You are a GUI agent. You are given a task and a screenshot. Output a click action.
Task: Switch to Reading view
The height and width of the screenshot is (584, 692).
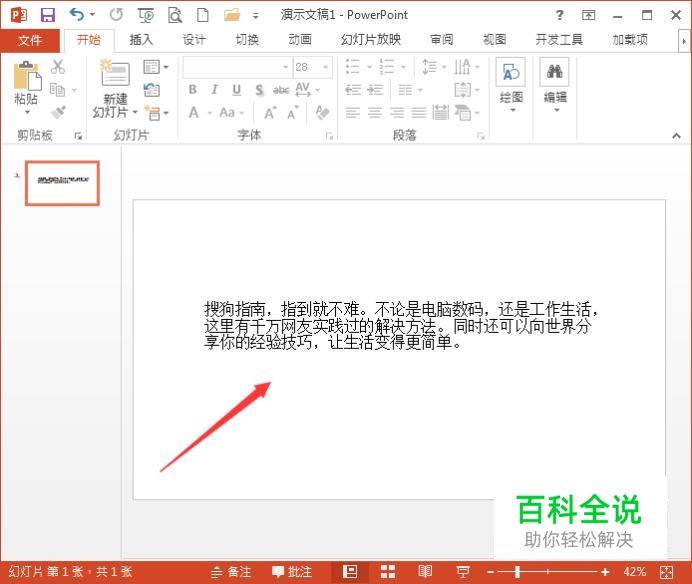click(425, 572)
